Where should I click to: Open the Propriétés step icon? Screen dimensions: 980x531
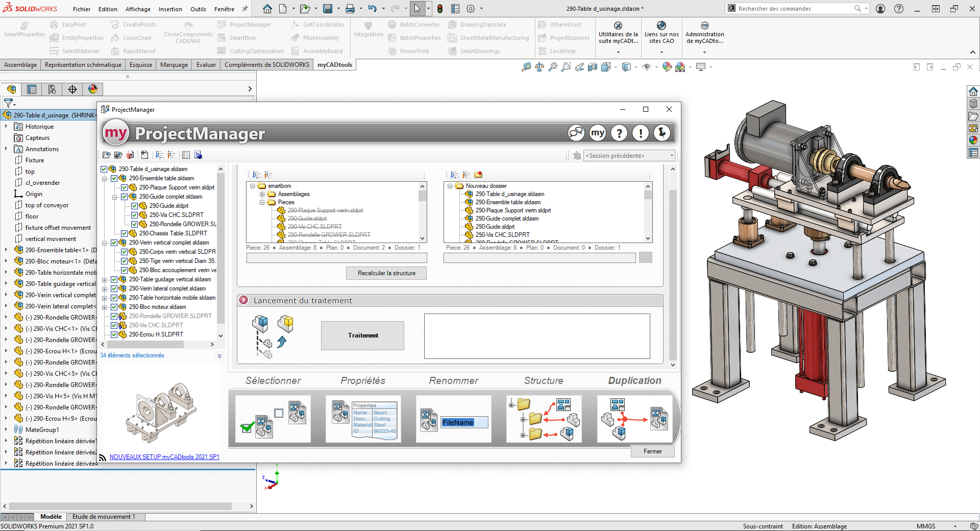[363, 419]
